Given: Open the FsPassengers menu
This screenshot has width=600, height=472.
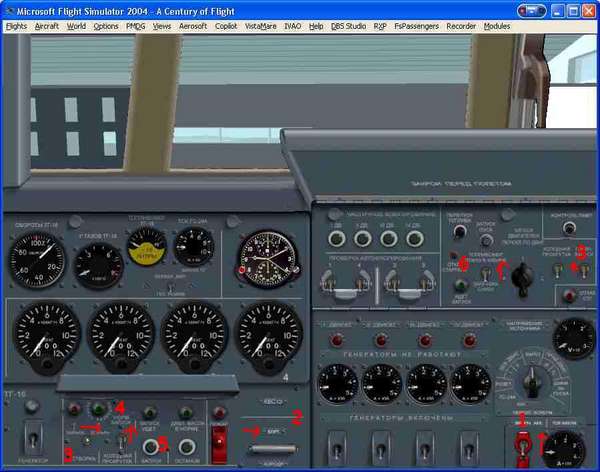Looking at the screenshot, I should tap(416, 26).
